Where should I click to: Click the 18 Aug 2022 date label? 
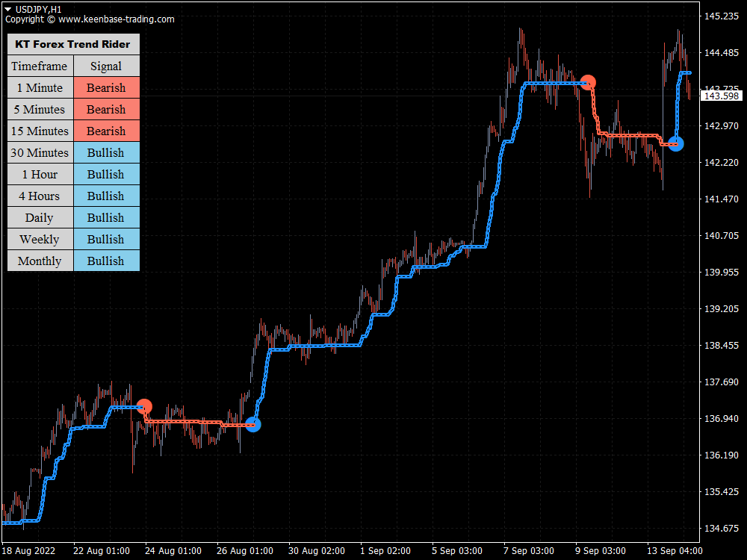tap(28, 551)
